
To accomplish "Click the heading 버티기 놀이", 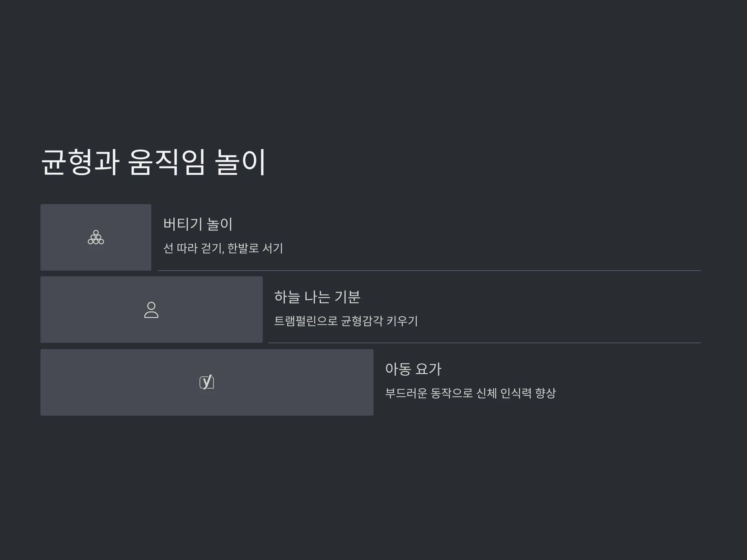I will coord(198,225).
